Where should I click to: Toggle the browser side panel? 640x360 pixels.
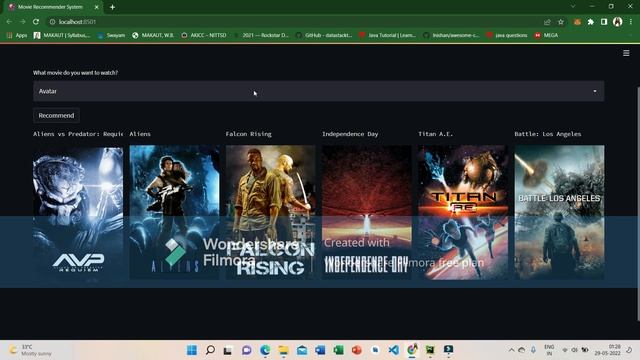(x=604, y=22)
